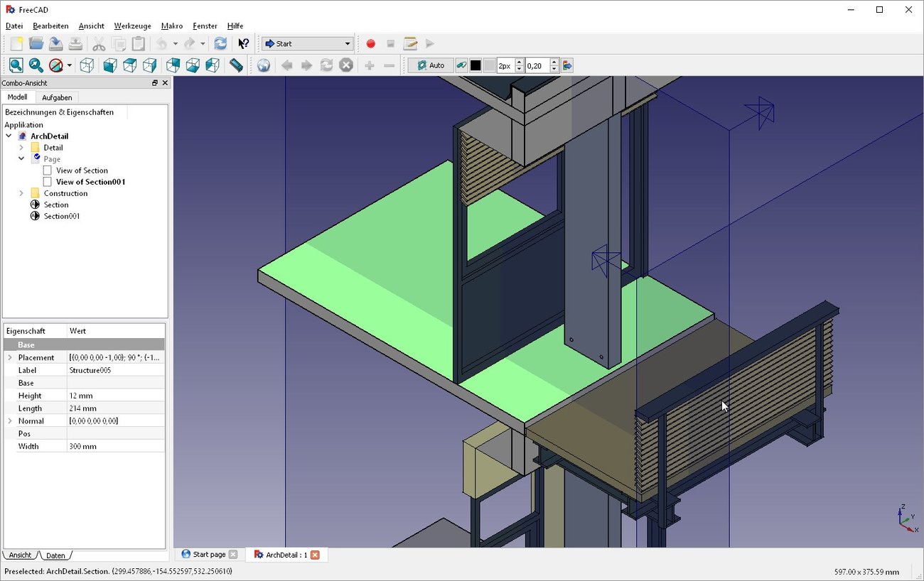Select the front view cube icon
924x581 pixels.
pos(109,65)
